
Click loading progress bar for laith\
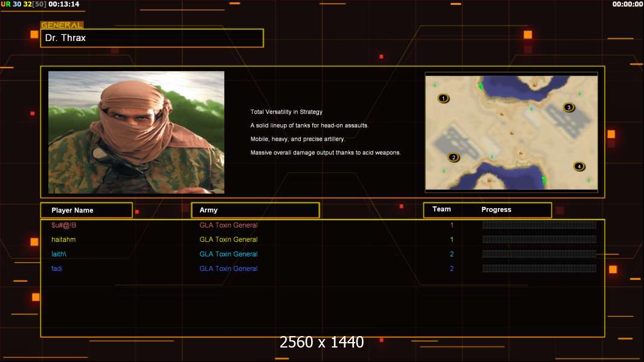[539, 254]
